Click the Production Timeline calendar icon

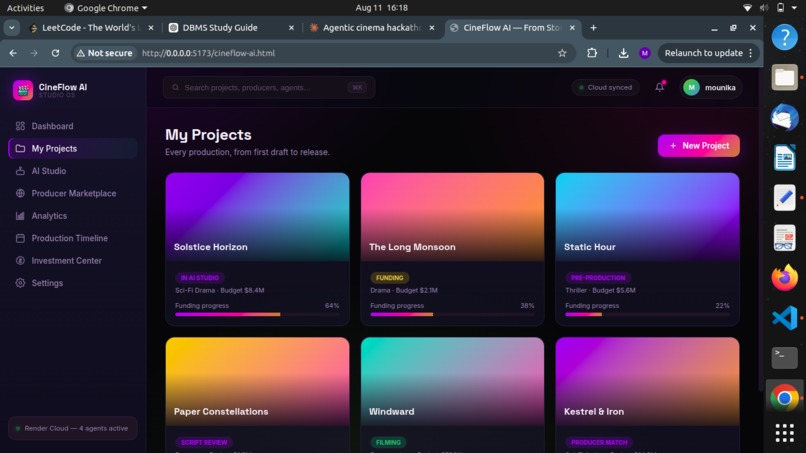20,238
